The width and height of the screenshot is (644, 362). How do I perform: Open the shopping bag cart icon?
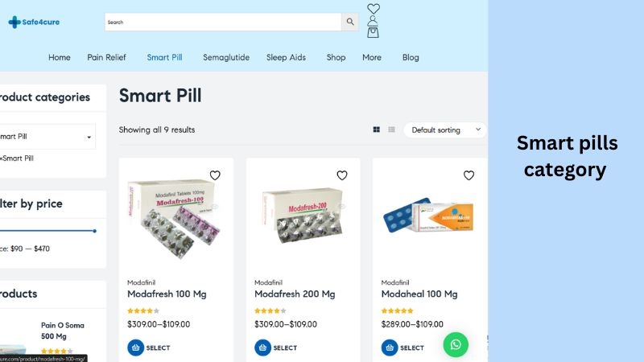click(x=373, y=33)
